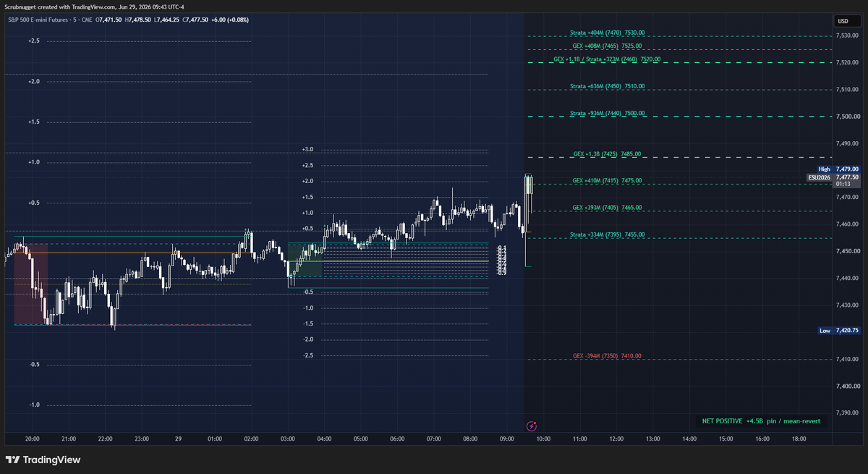Select the GEX +393M (7405) 7465.00 level
868x474 pixels.
[x=607, y=208]
